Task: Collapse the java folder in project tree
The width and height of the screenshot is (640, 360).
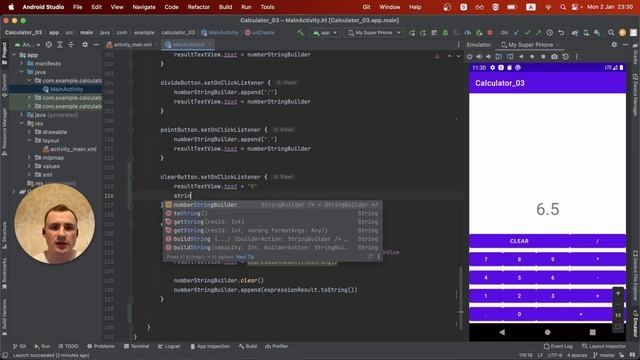Action: tap(22, 72)
